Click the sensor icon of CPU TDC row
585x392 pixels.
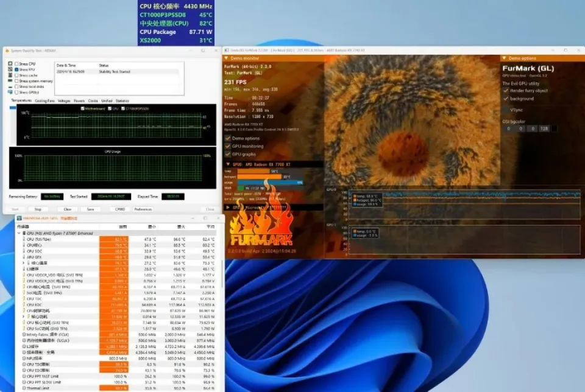[x=24, y=299]
